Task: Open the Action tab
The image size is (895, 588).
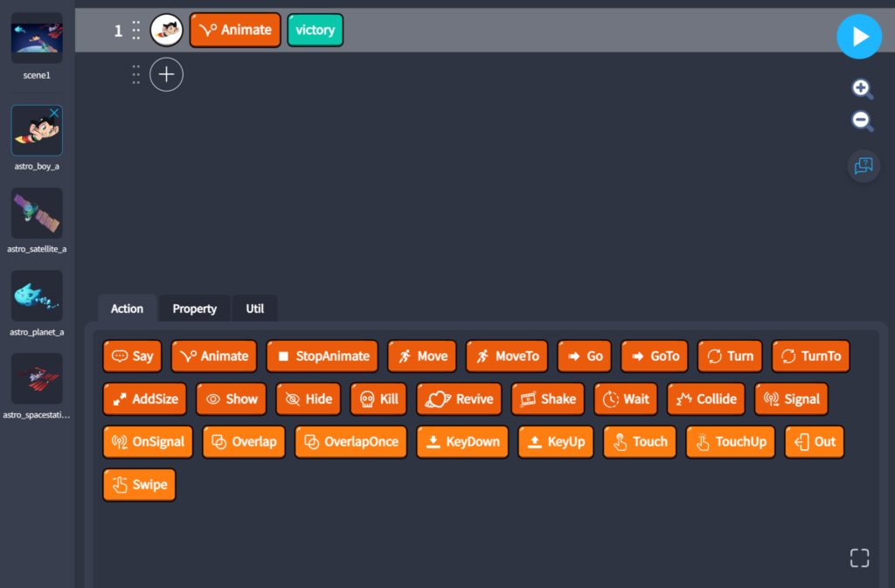Action: click(x=127, y=308)
